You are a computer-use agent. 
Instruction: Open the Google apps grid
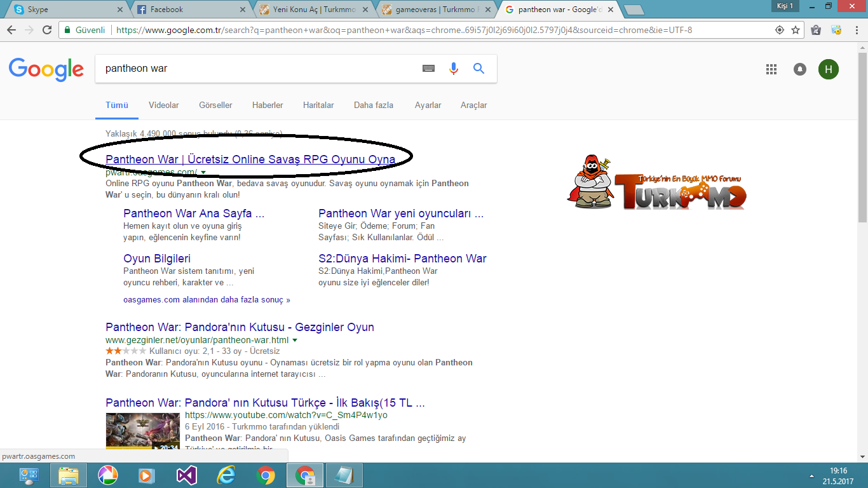click(x=771, y=69)
